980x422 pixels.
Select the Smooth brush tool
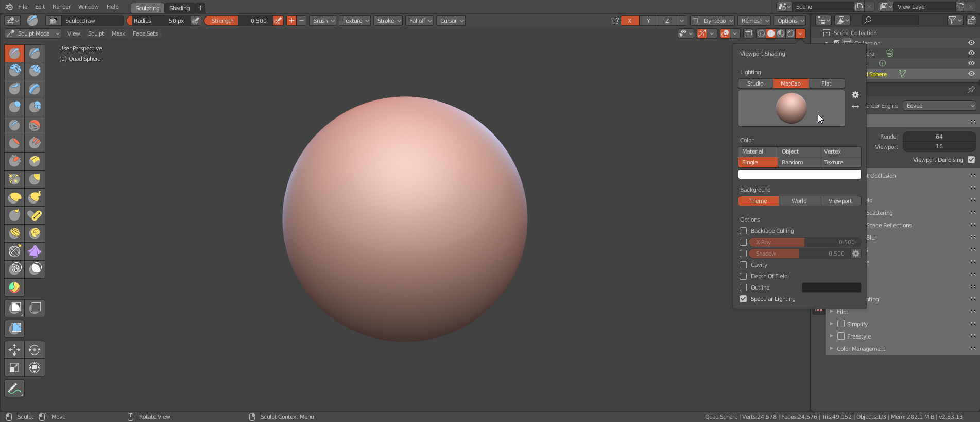click(x=35, y=125)
